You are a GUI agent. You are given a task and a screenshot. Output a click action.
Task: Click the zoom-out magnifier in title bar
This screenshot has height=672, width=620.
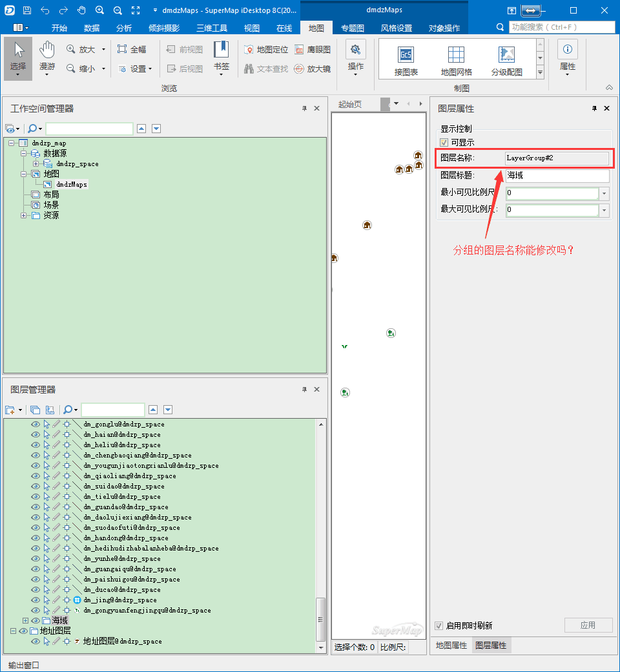[x=118, y=10]
